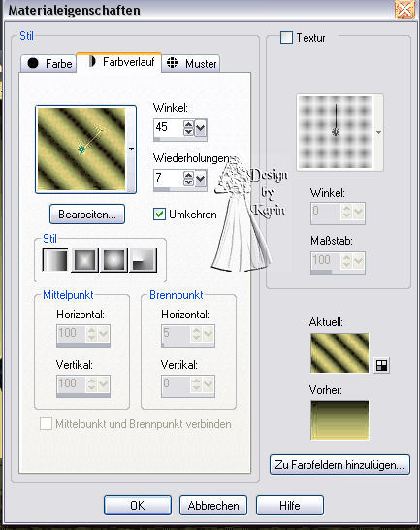Click the Wiederholungen input field showing 7

[x=168, y=179]
